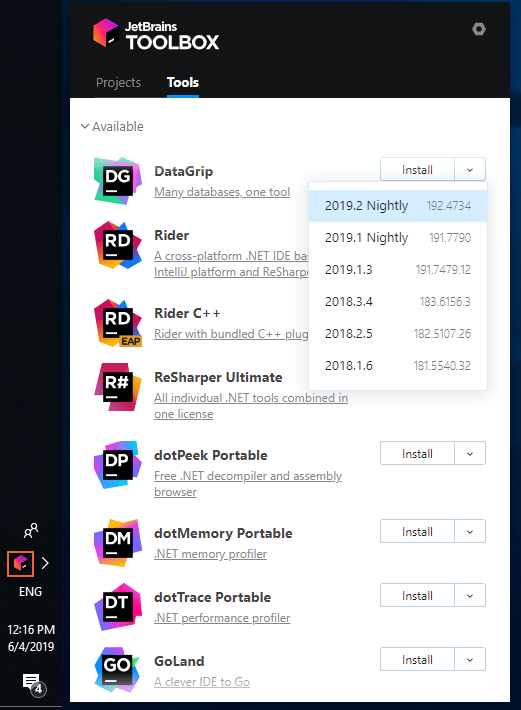Select 2019.2 Nightly version entry
The image size is (521, 710).
(x=398, y=206)
